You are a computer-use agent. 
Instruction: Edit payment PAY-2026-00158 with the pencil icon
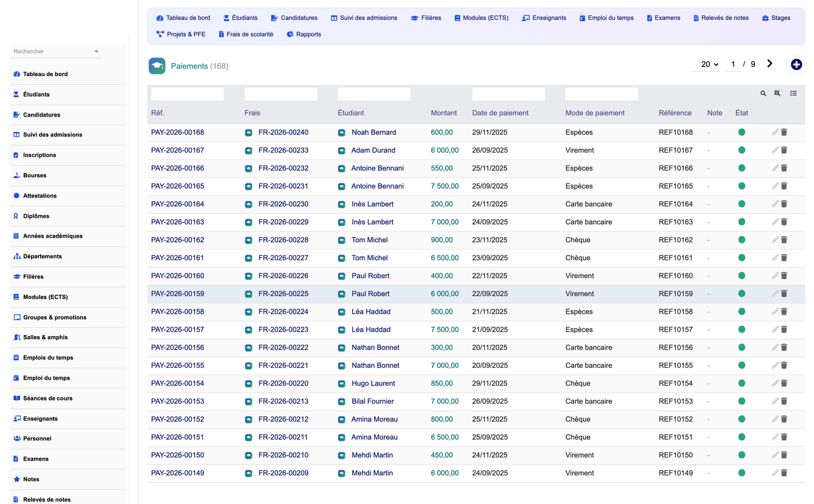775,312
